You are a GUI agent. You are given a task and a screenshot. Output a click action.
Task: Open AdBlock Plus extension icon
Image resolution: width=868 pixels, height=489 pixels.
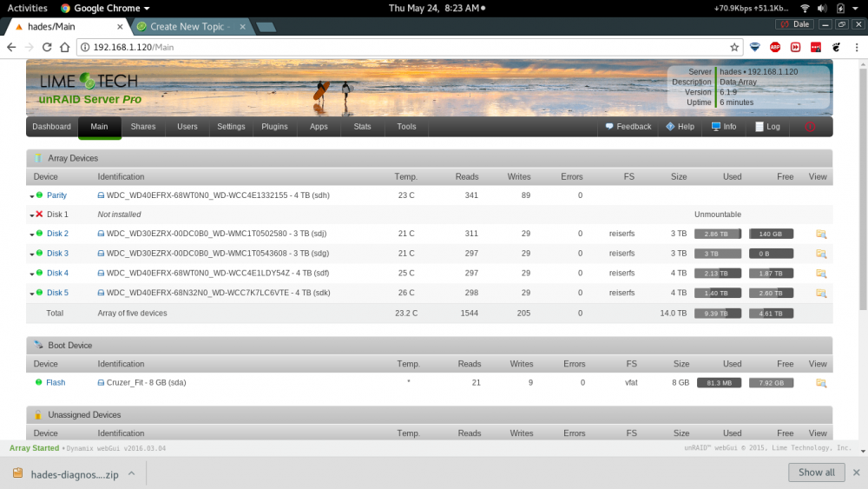click(775, 47)
